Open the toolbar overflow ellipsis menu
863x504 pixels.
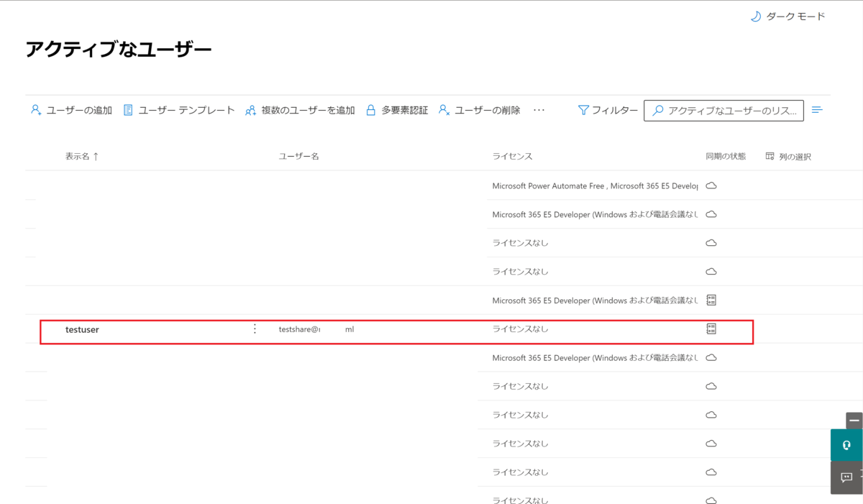coord(539,110)
